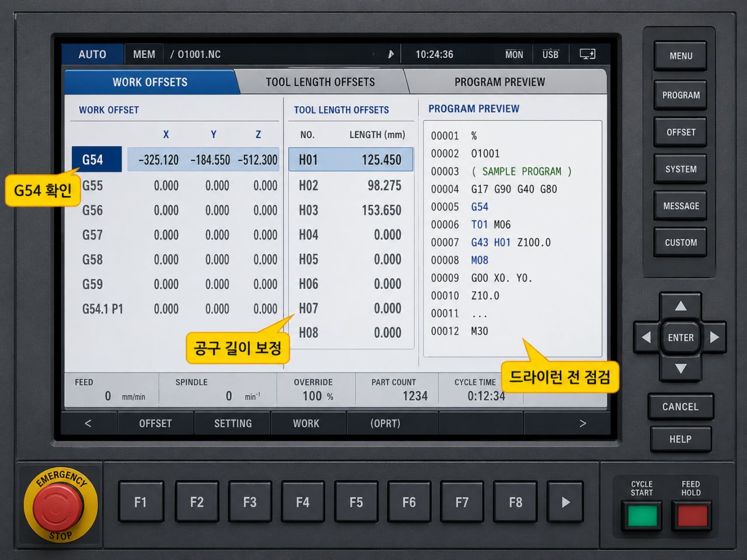Viewport: 747px width, 560px height.
Task: Start the cycle with green button
Action: (642, 516)
